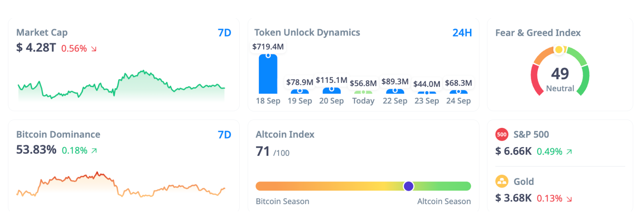Open the Token Unlock 24H timeframe selector
The height and width of the screenshot is (216, 644).
[462, 33]
